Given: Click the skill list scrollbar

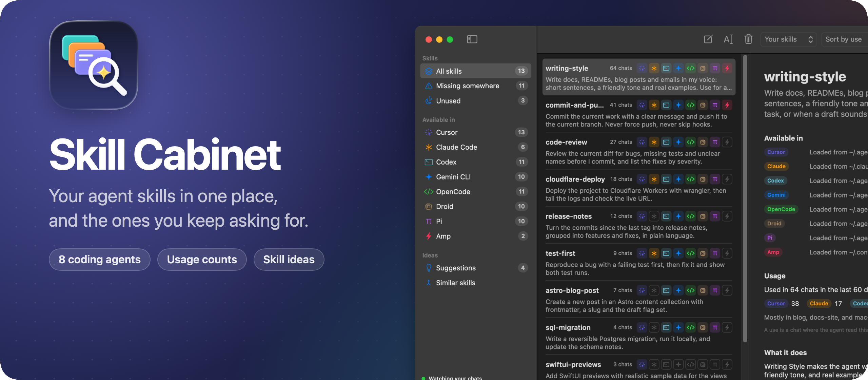Looking at the screenshot, I should (x=745, y=198).
